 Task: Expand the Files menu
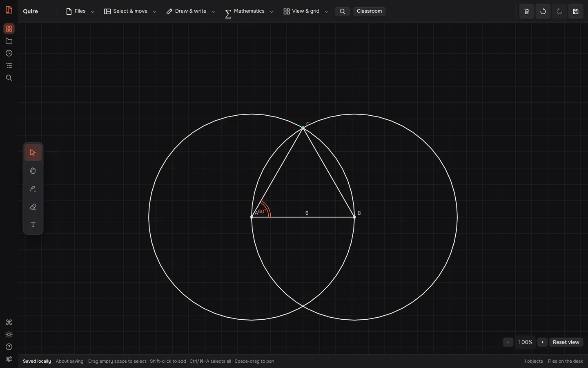coord(80,11)
